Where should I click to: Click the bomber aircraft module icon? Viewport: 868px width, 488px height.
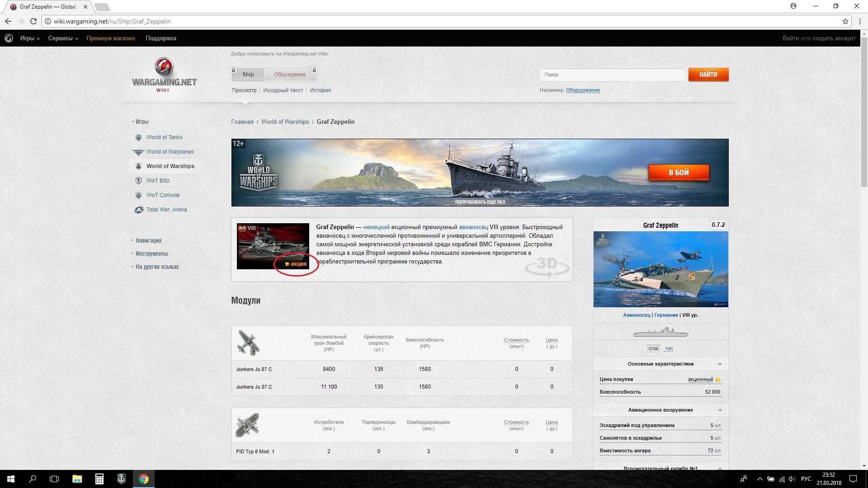(248, 343)
